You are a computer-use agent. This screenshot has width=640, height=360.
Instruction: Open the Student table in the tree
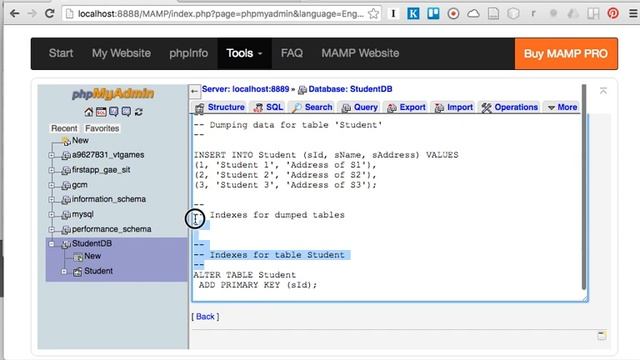click(x=98, y=271)
